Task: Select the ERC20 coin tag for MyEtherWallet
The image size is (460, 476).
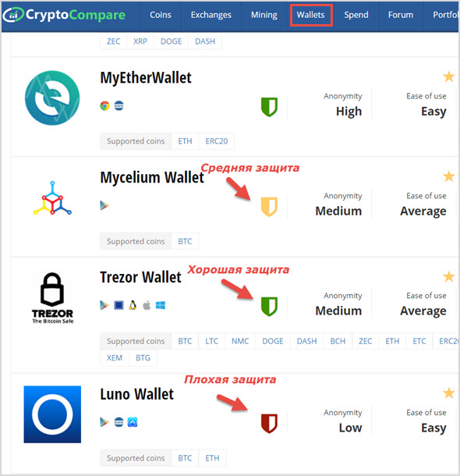Action: 217,141
